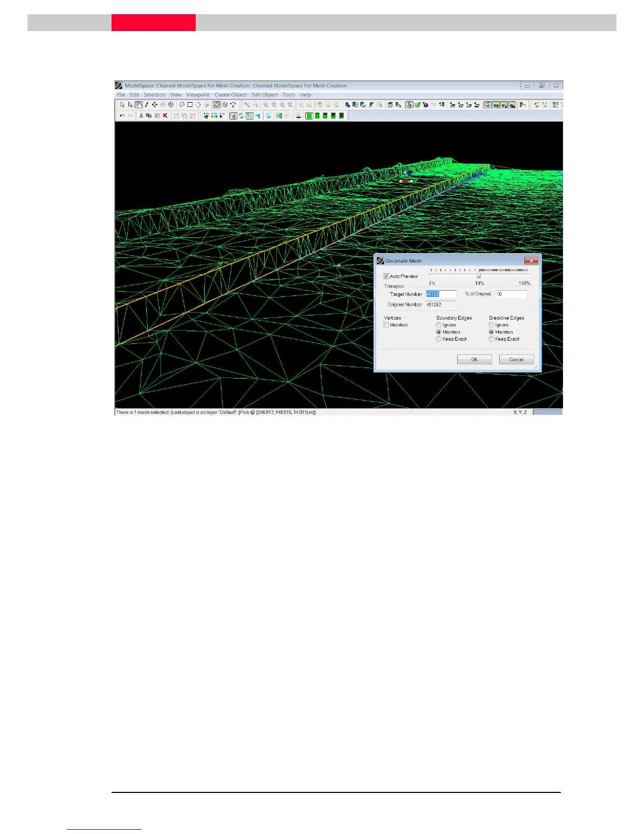
Task: Click Cancel in Decimate Mesh dialog
Action: (516, 360)
